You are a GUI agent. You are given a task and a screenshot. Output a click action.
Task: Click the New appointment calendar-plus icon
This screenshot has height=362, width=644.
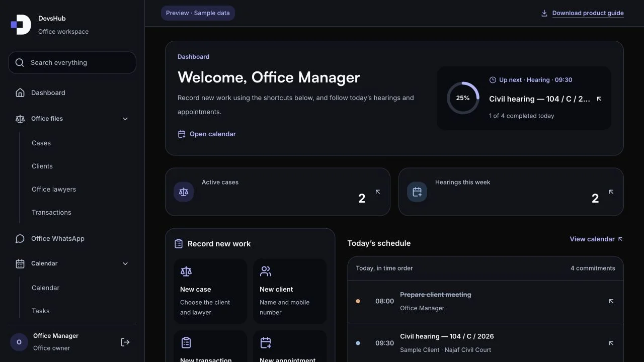point(266,343)
